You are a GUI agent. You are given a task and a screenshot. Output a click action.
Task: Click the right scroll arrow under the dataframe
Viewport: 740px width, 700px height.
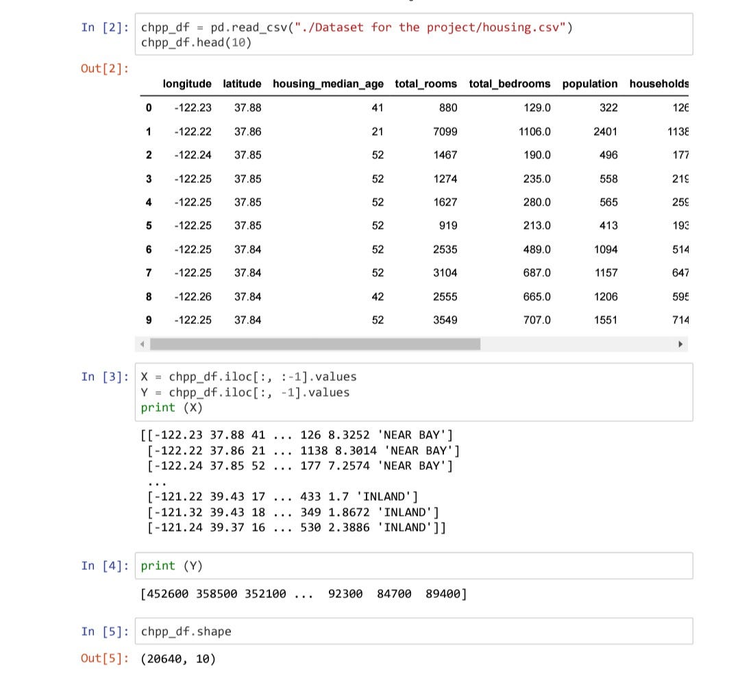click(x=680, y=344)
